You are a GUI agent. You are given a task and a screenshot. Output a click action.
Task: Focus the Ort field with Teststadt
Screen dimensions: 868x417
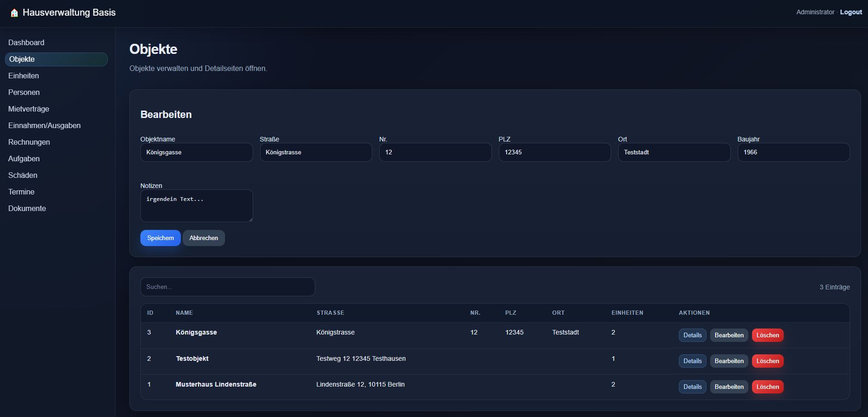(x=674, y=152)
